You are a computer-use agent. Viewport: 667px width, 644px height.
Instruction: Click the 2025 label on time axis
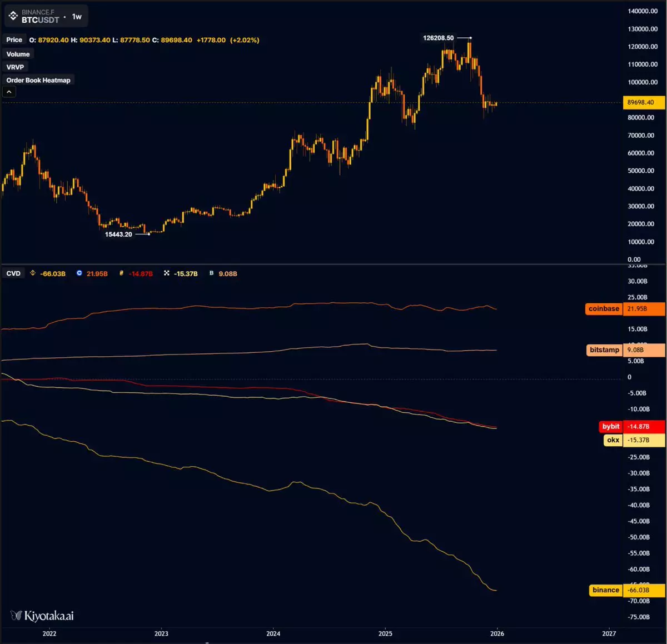[x=385, y=633]
